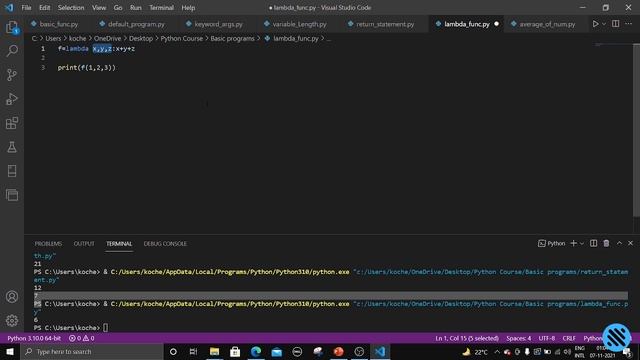
Task: Click the Windows Start button
Action: pyautogui.click(x=10, y=351)
